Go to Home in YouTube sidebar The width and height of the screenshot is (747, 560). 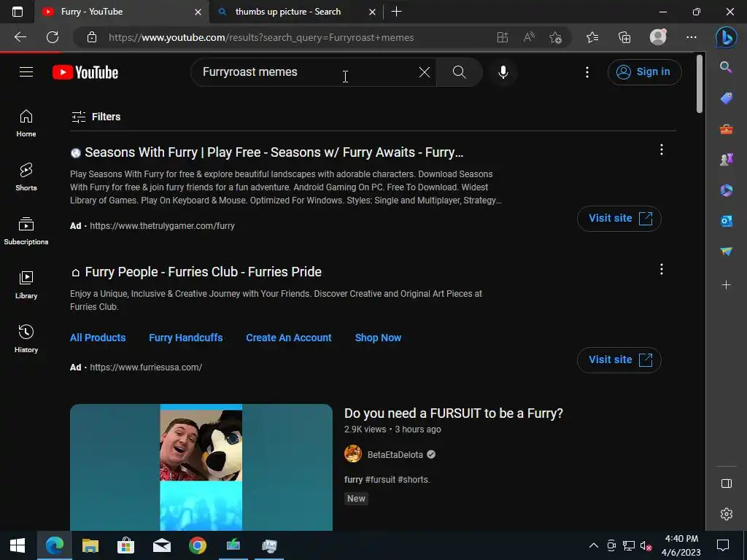coord(26,123)
